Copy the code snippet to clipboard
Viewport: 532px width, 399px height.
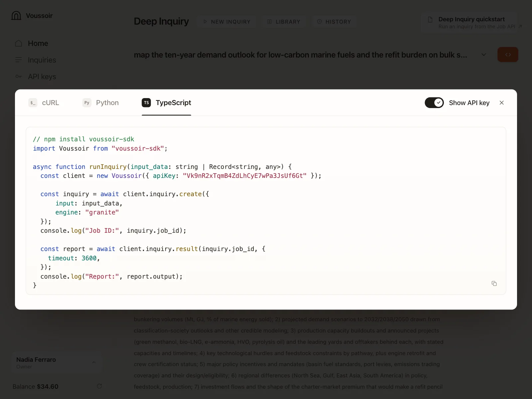(x=494, y=284)
